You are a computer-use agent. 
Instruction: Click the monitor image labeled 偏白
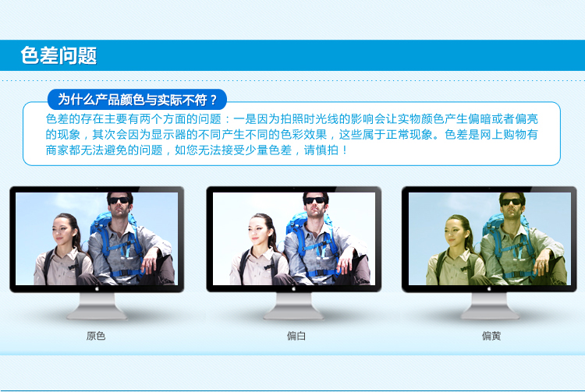point(293,253)
